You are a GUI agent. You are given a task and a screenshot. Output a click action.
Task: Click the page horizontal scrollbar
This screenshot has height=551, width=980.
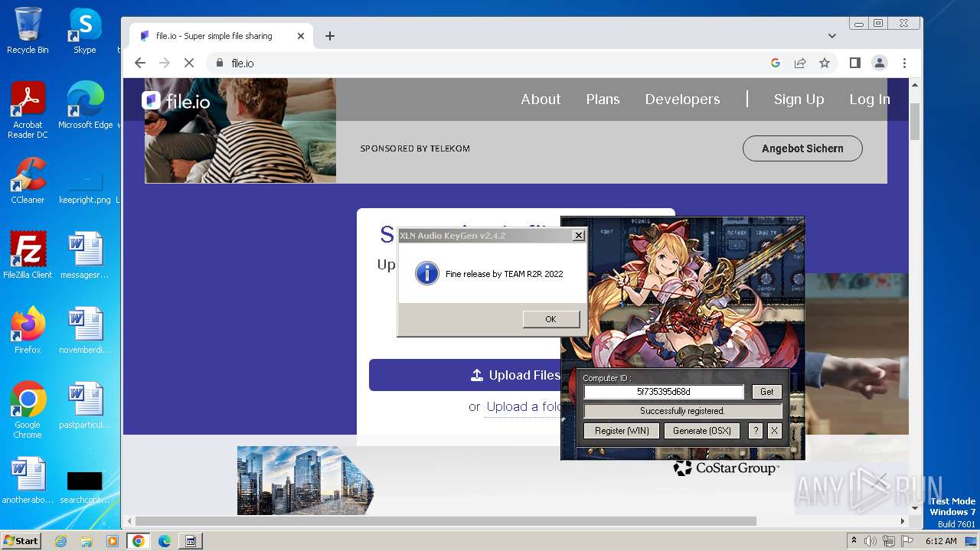coord(446,521)
